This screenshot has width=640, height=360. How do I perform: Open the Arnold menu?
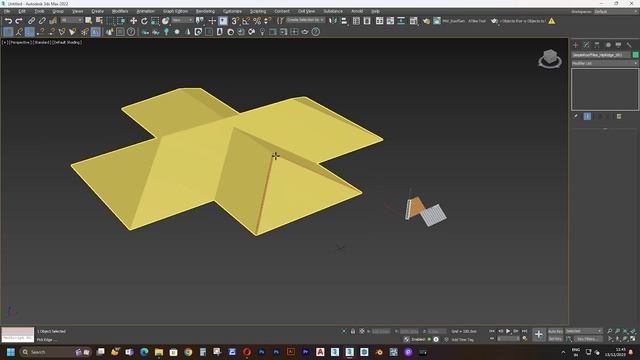357,11
